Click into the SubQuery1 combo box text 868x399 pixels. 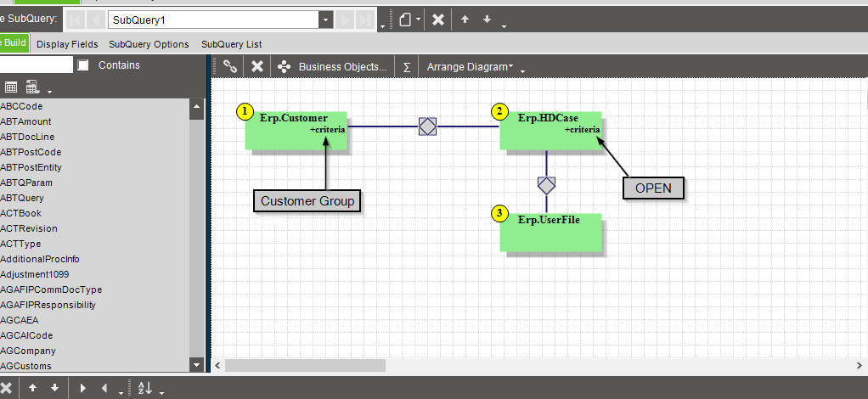[214, 20]
